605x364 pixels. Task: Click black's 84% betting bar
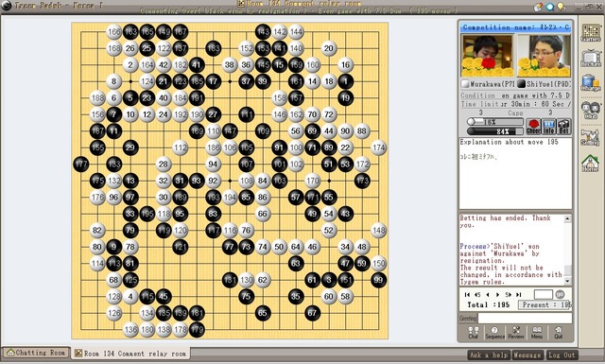[x=495, y=131]
